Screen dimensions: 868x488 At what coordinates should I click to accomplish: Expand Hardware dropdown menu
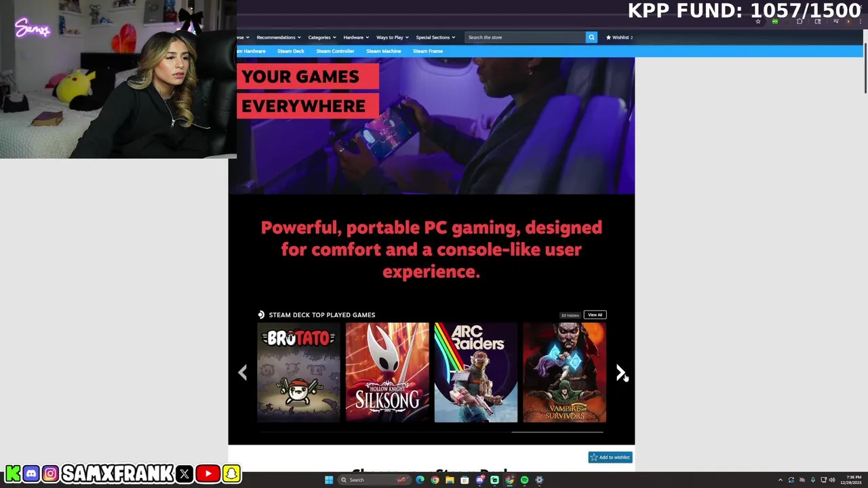356,37
